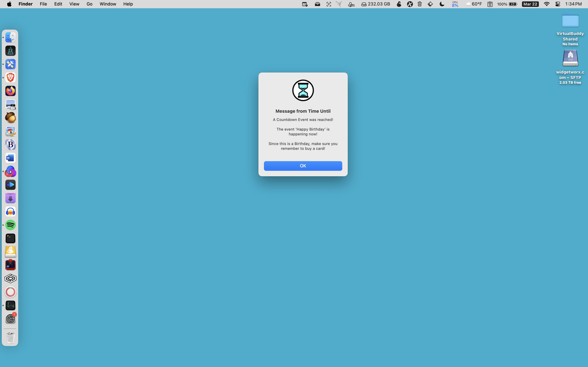Open Activity Monitor graph icon in dock
The width and height of the screenshot is (588, 367).
pyautogui.click(x=10, y=305)
